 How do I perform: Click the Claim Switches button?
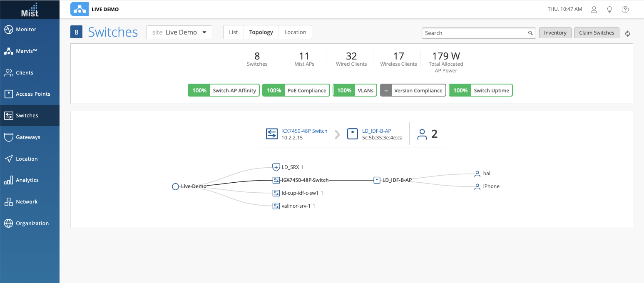click(597, 33)
